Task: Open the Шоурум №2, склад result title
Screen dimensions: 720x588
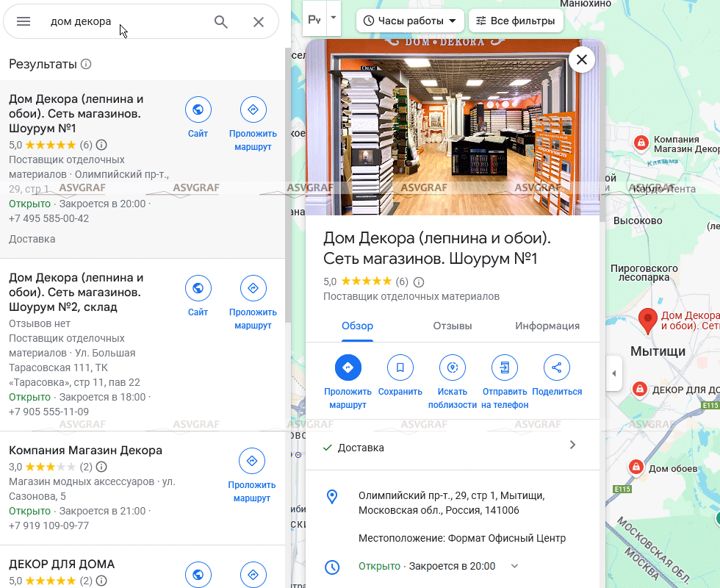Action: tap(76, 293)
